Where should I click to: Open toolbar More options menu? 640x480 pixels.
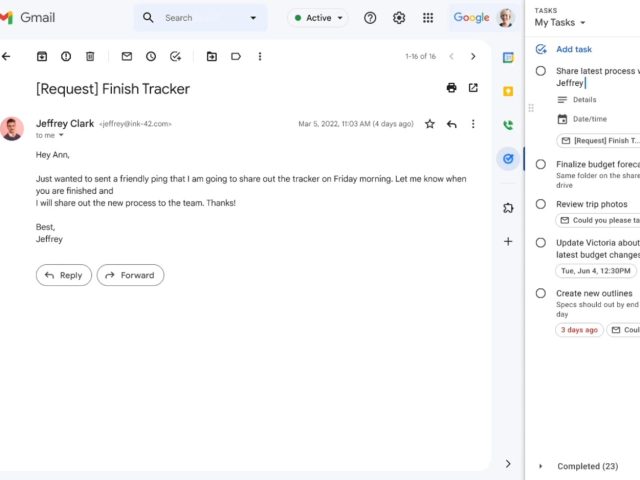click(260, 56)
